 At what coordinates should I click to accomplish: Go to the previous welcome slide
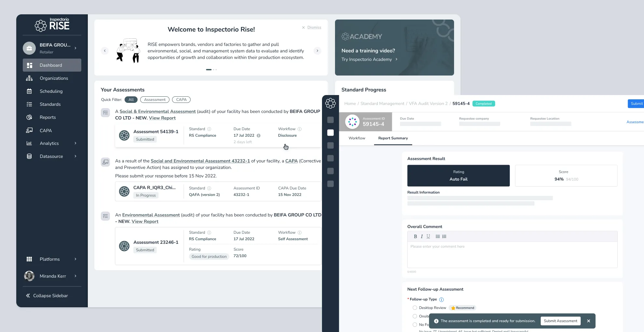click(105, 51)
